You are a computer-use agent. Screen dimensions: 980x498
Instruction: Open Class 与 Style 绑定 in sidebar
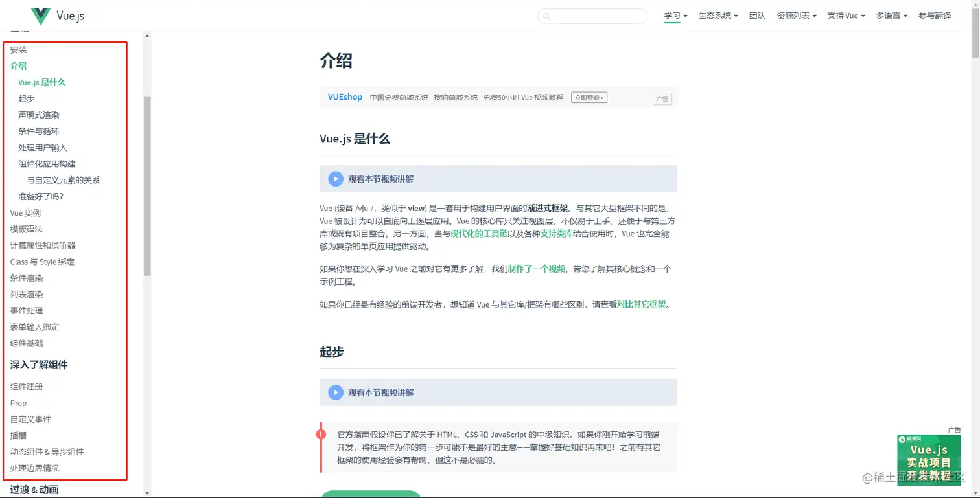tap(43, 262)
